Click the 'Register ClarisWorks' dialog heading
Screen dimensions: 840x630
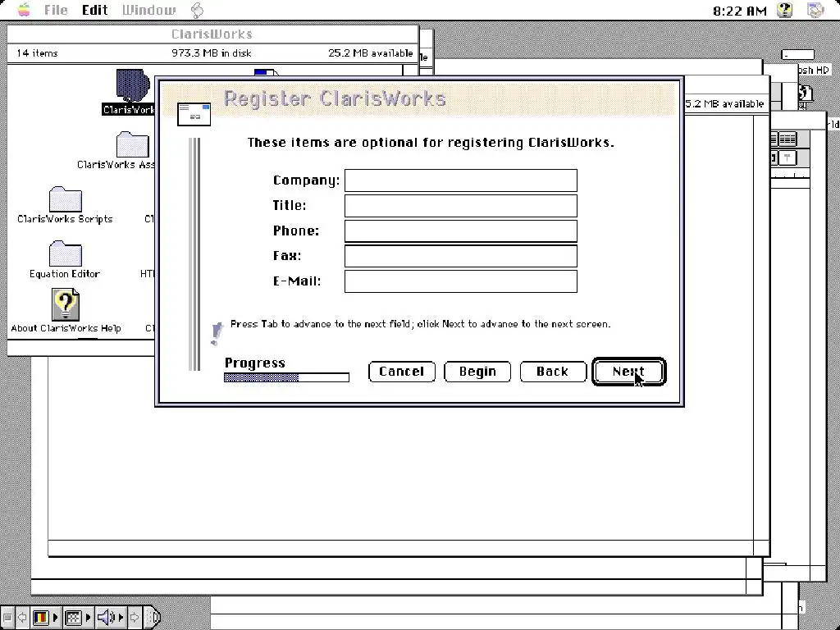coord(335,98)
